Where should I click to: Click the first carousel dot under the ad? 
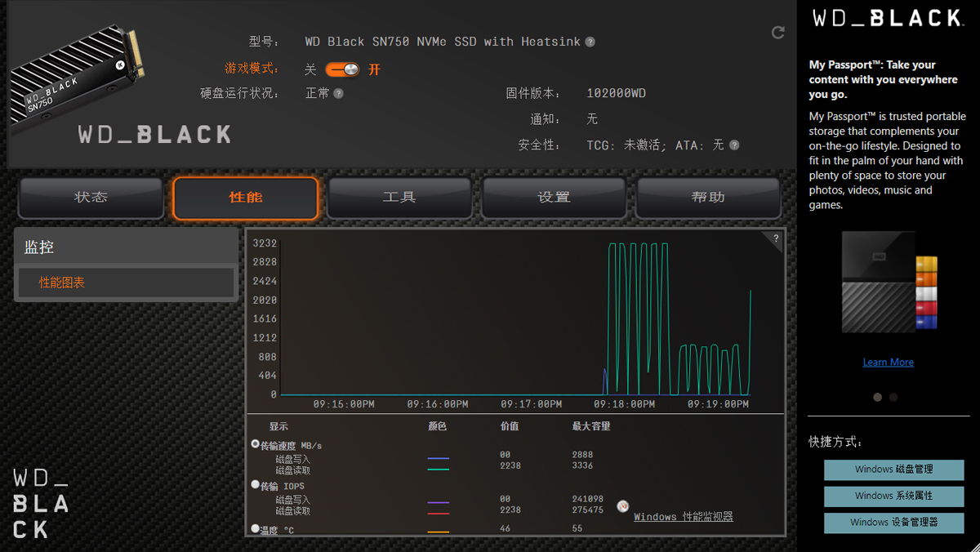(x=878, y=397)
